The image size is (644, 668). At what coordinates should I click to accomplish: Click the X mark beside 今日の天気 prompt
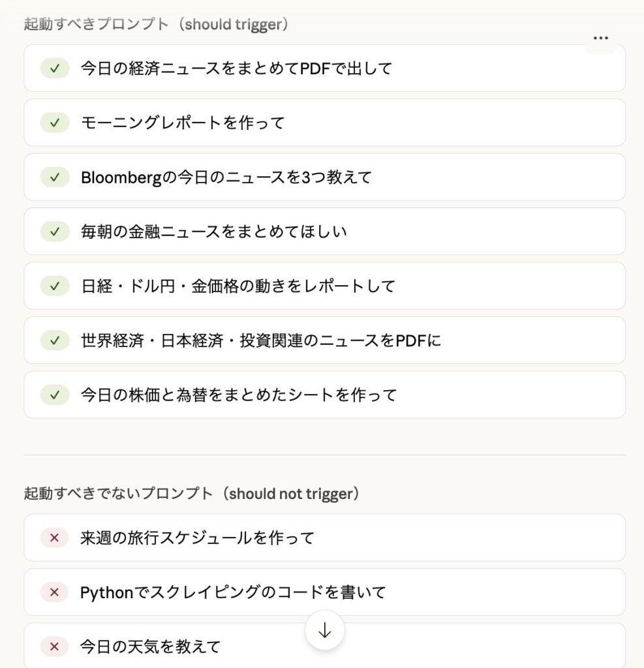tap(55, 646)
